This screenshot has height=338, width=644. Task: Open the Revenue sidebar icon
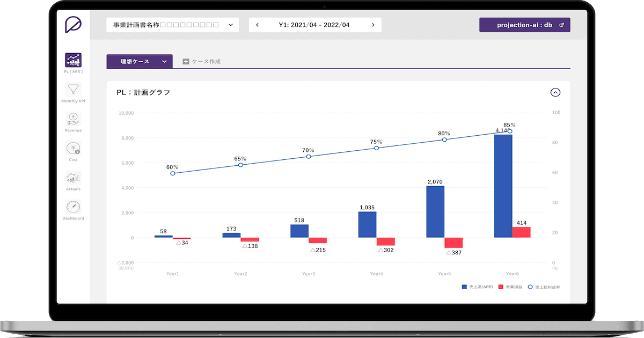[x=73, y=119]
